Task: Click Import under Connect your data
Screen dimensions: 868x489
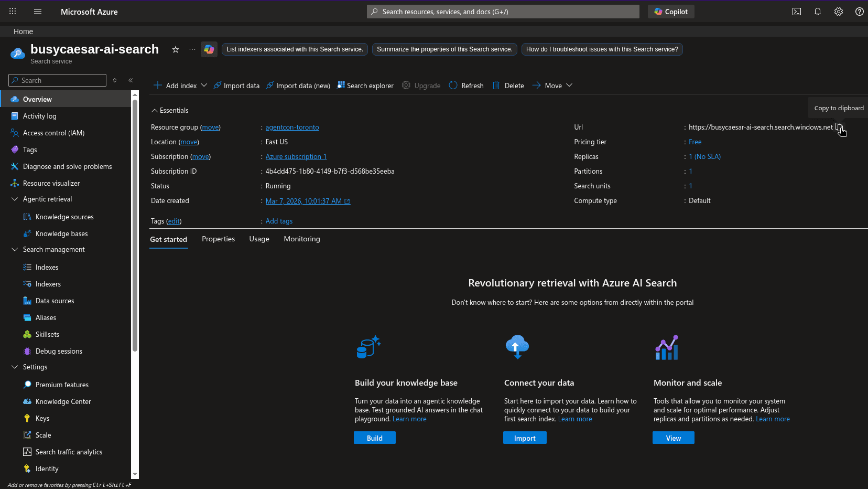Action: pos(525,438)
